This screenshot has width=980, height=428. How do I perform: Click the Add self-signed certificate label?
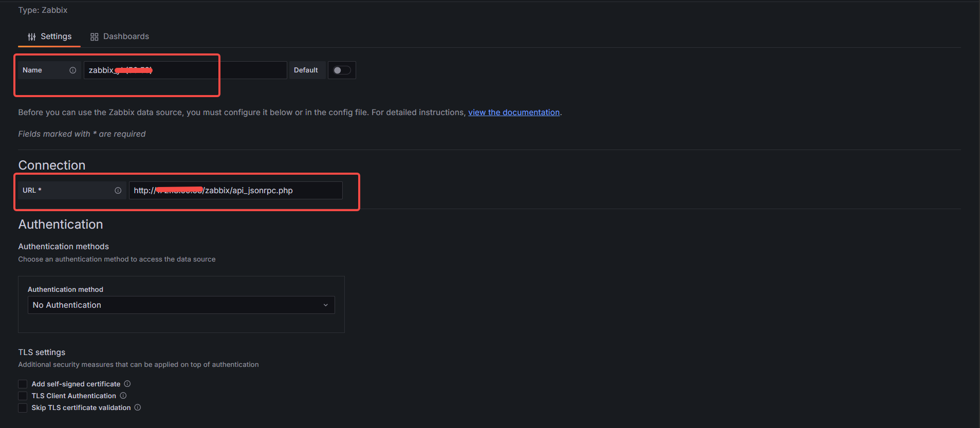(76, 384)
